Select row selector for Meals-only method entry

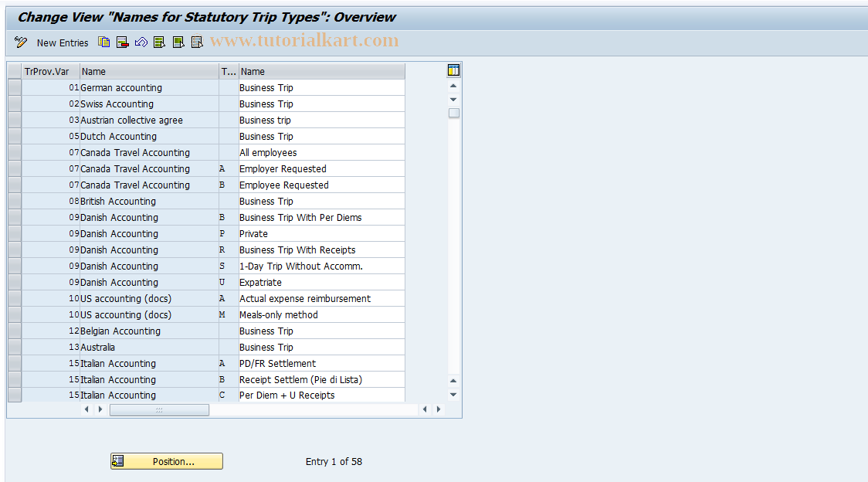pyautogui.click(x=15, y=314)
